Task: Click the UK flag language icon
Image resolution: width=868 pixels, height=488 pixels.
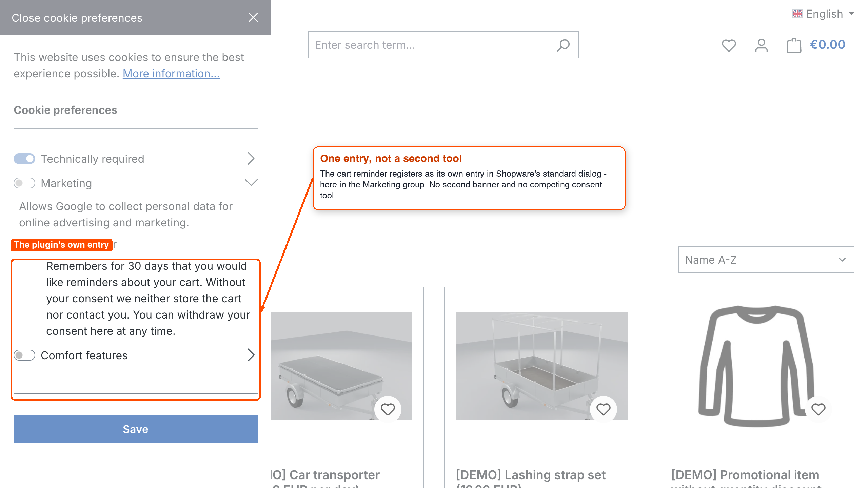Action: 797,14
